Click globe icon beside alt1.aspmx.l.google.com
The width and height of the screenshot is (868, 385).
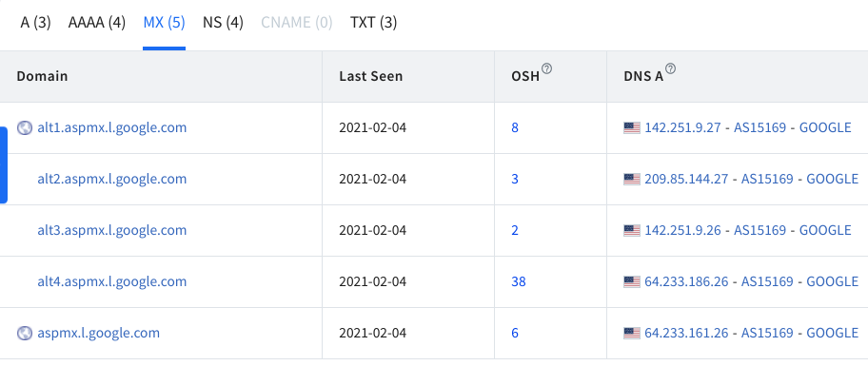pyautogui.click(x=25, y=128)
